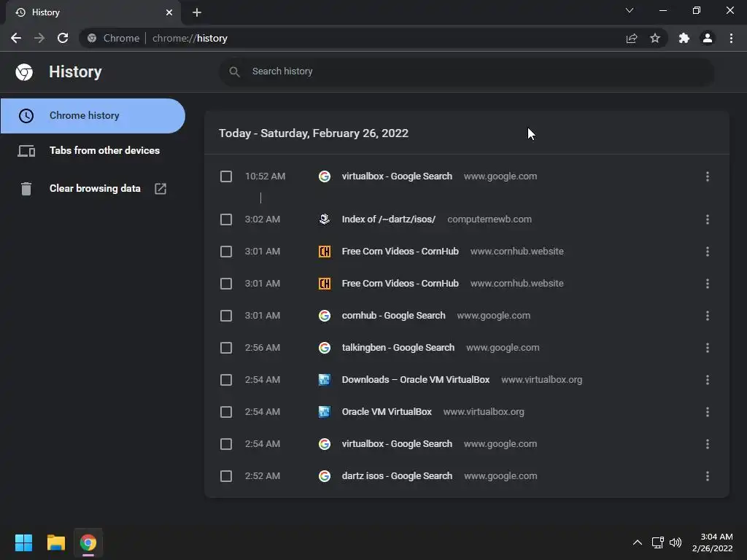
Task: Open talkingben - Google Search link
Action: point(398,348)
